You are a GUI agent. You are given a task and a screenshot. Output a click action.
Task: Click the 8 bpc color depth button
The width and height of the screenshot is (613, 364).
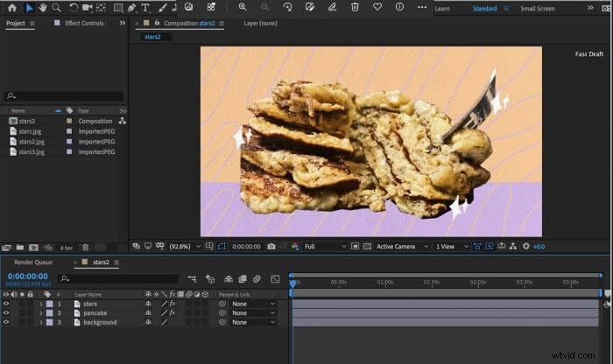point(67,248)
